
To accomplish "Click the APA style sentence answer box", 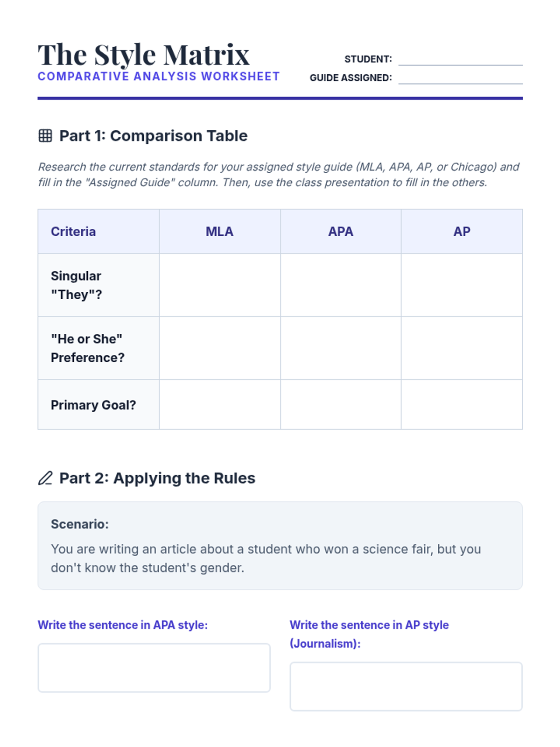I will tap(154, 668).
